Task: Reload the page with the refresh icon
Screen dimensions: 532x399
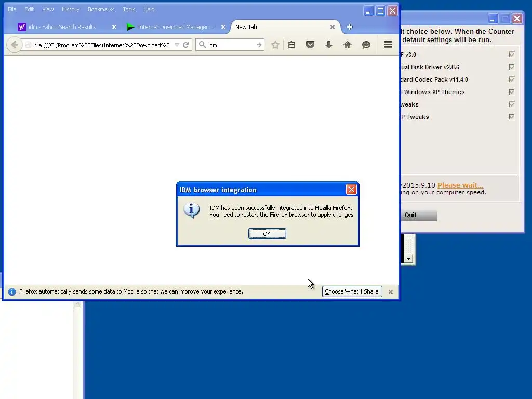Action: tap(185, 45)
